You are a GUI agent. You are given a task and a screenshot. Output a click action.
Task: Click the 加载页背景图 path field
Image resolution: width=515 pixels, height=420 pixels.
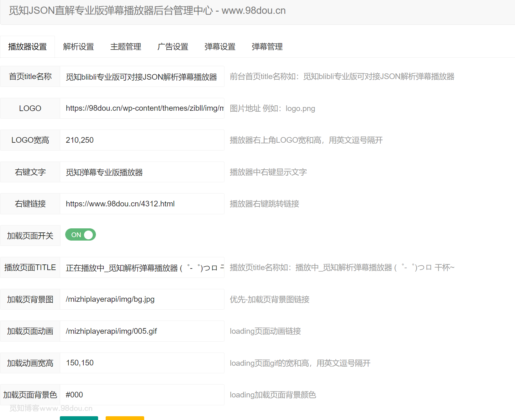[x=142, y=299]
